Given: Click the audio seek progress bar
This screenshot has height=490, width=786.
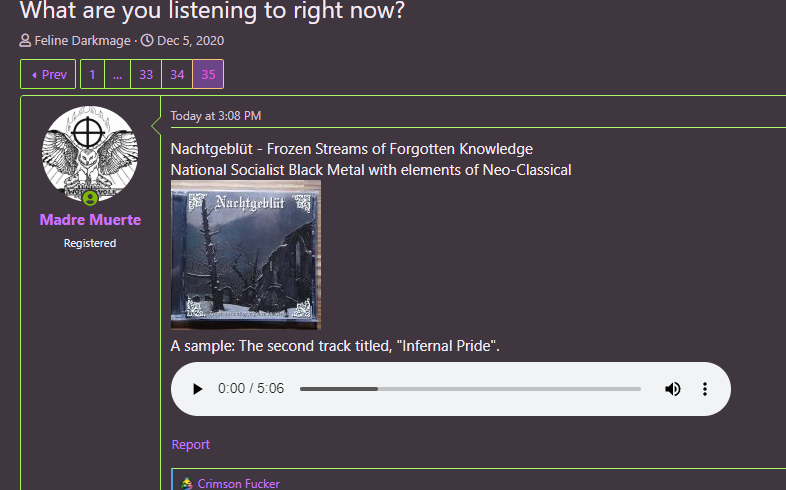Looking at the screenshot, I should click(470, 389).
